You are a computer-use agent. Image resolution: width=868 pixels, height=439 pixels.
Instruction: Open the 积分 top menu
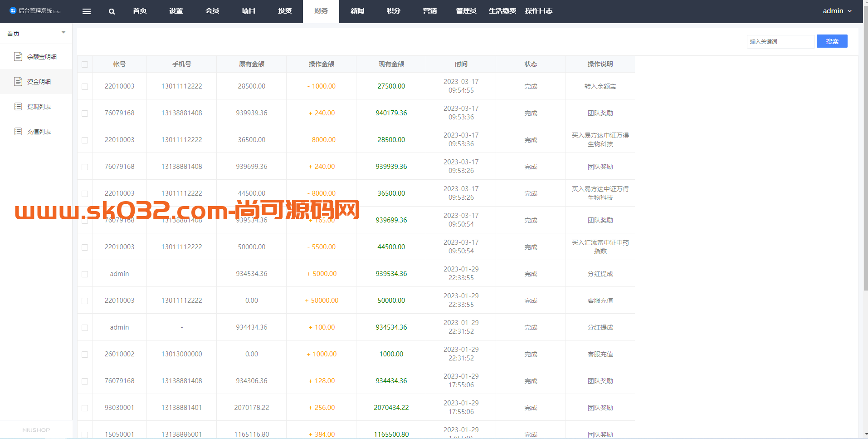pyautogui.click(x=394, y=11)
